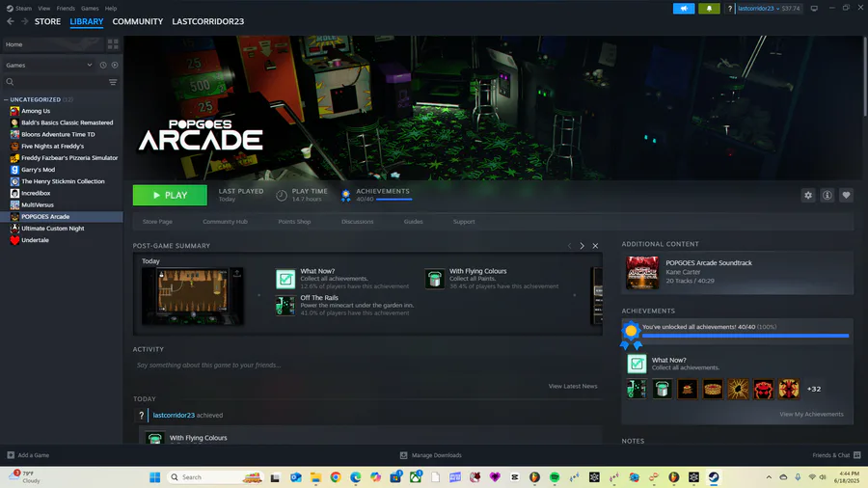Open Big Picture mode monitor icon
The width and height of the screenshot is (868, 488).
814,9
